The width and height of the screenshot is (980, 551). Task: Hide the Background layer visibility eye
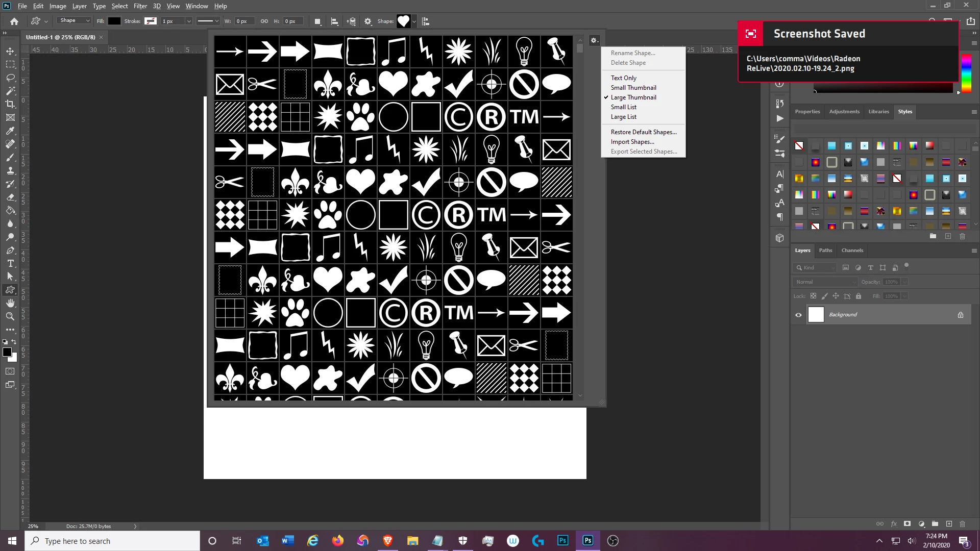[x=798, y=315]
